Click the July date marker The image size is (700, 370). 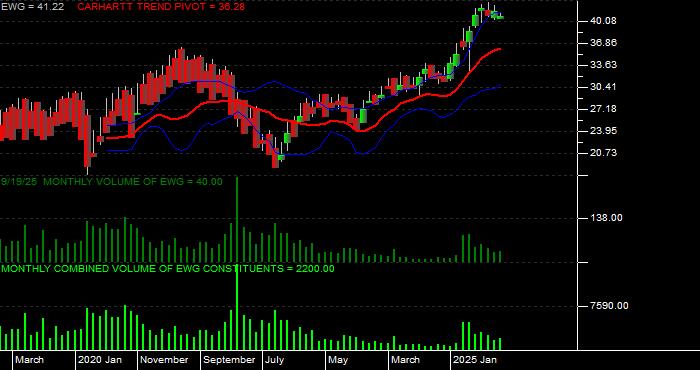274,360
